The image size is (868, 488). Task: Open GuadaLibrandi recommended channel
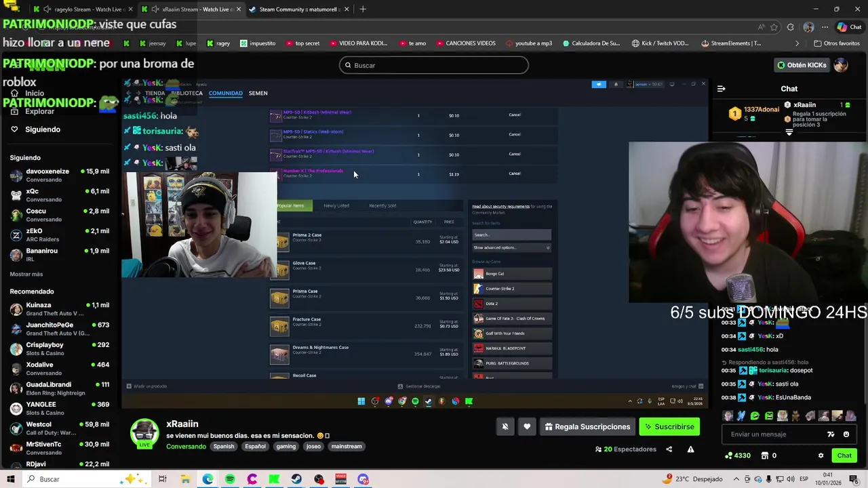click(60, 388)
